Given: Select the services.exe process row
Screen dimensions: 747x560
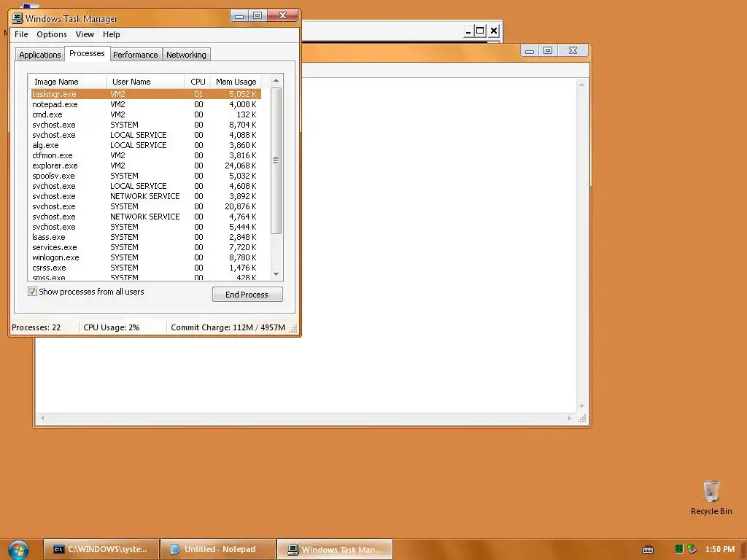Looking at the screenshot, I should (x=146, y=247).
